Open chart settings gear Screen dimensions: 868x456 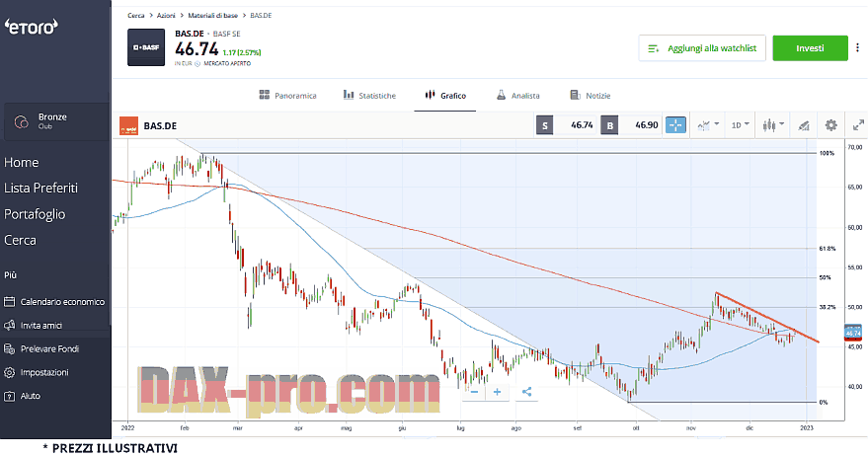[x=830, y=125]
